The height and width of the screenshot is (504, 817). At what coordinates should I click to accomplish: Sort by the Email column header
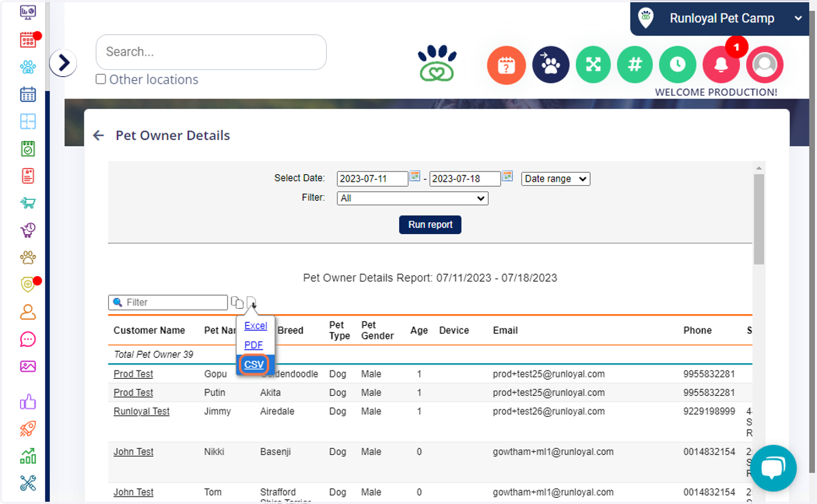pyautogui.click(x=505, y=331)
